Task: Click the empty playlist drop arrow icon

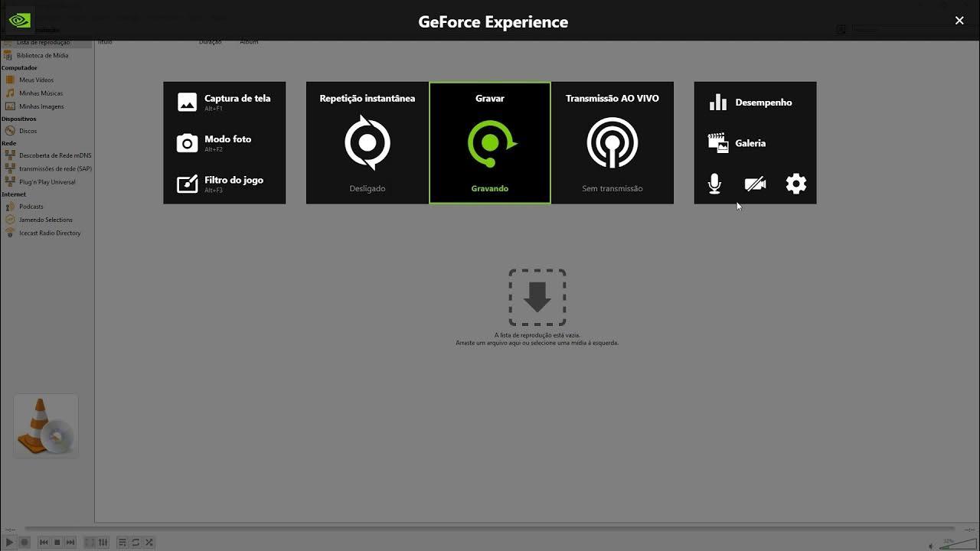Action: pos(537,297)
